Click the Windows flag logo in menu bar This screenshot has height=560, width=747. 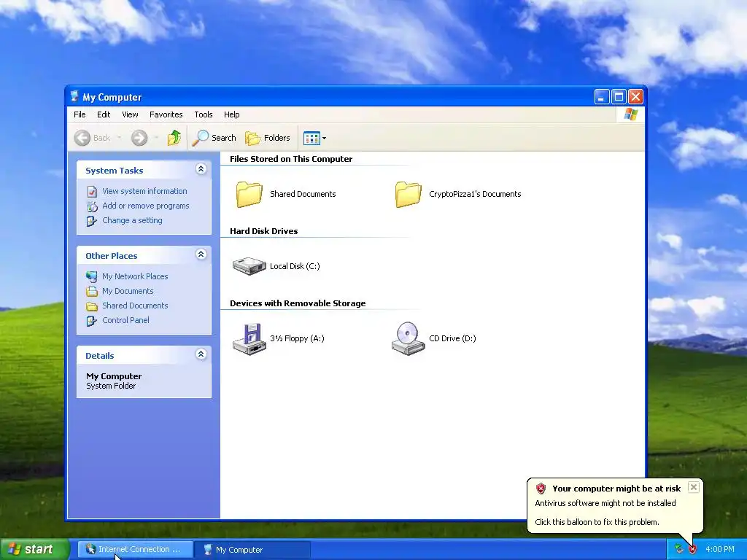coord(630,114)
